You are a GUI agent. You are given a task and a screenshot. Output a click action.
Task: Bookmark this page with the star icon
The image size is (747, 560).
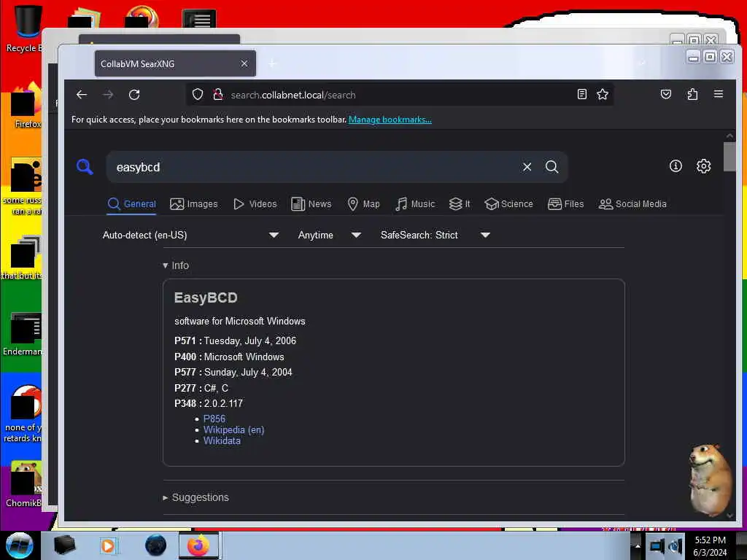[603, 94]
